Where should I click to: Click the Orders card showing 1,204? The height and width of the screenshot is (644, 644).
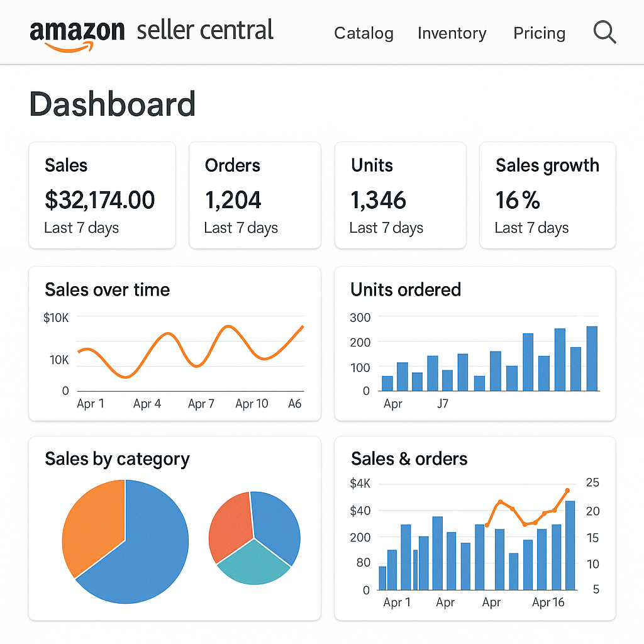(254, 195)
